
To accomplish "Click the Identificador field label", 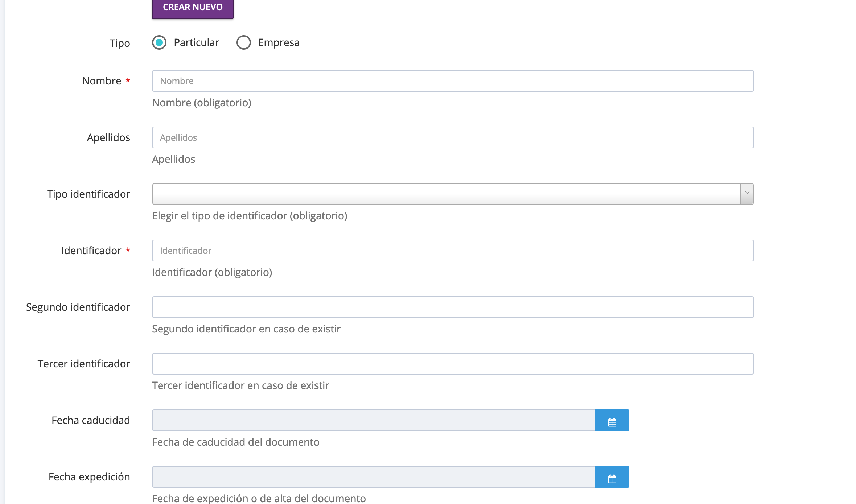I will coord(91,251).
